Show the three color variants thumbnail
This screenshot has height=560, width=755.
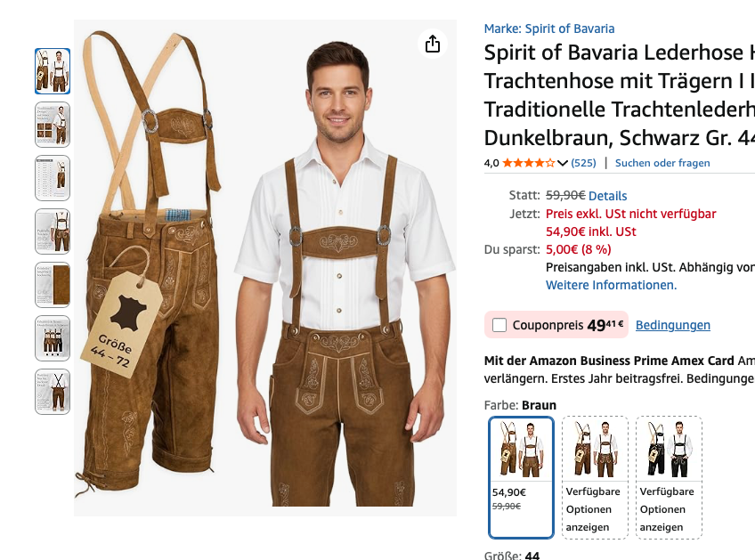tap(53, 338)
